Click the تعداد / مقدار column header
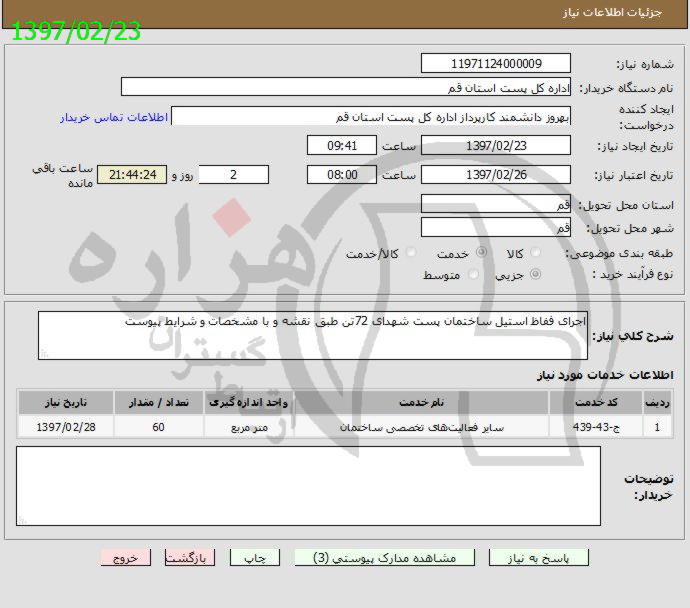Image resolution: width=690 pixels, height=608 pixels. pyautogui.click(x=158, y=402)
